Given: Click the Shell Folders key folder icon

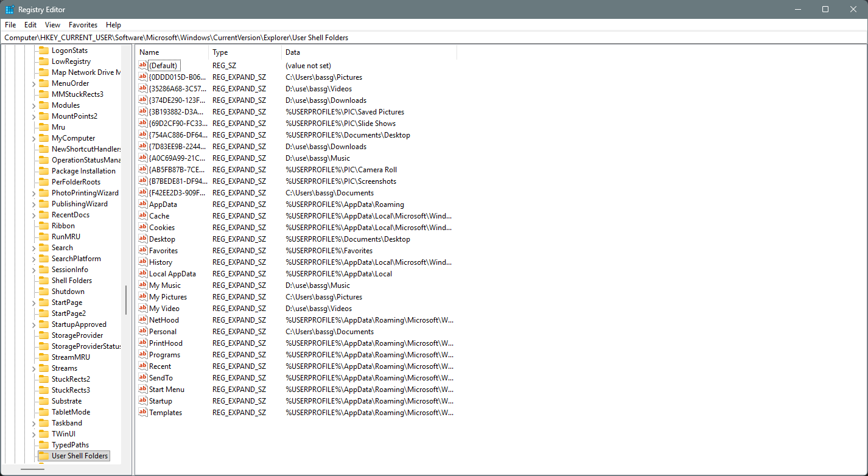Looking at the screenshot, I should pos(44,281).
